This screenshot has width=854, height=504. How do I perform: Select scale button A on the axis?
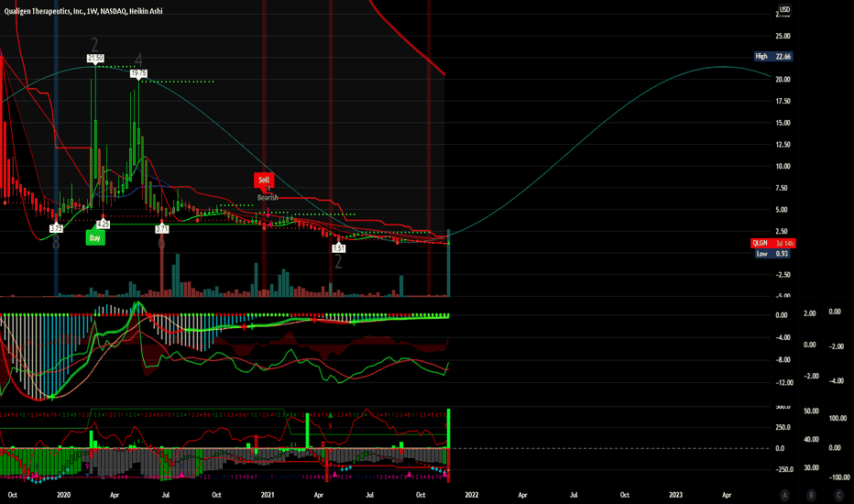784,495
